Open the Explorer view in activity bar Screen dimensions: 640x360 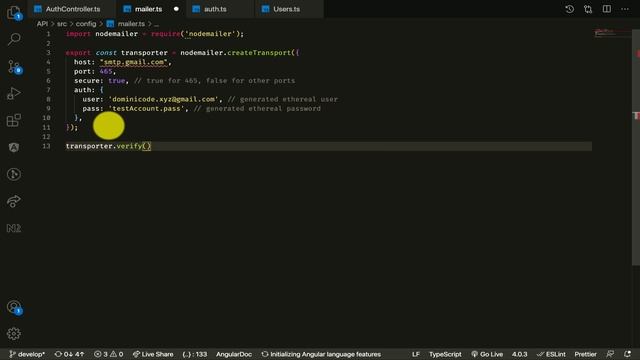(x=14, y=13)
